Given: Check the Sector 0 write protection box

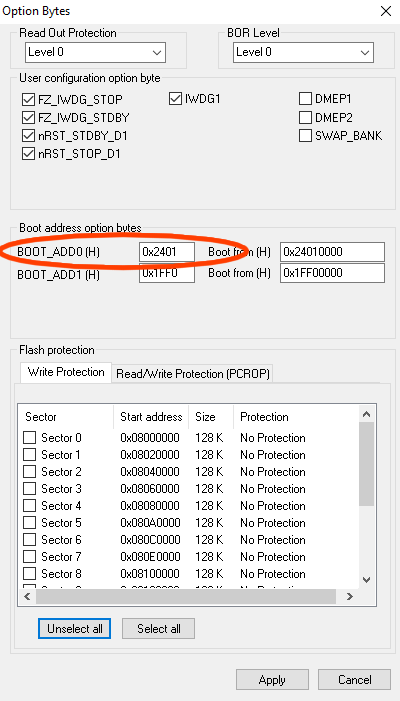Looking at the screenshot, I should (29, 438).
